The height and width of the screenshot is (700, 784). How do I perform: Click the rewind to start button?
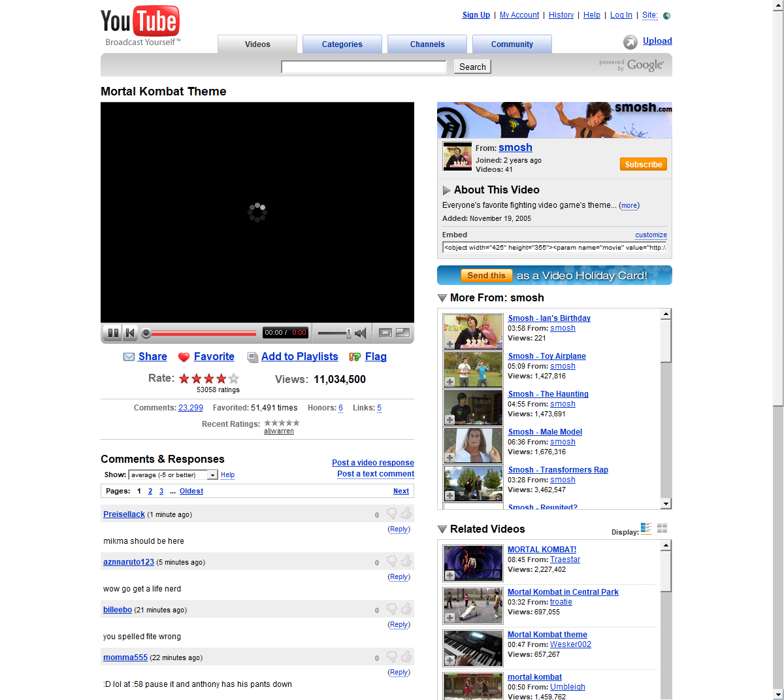130,333
